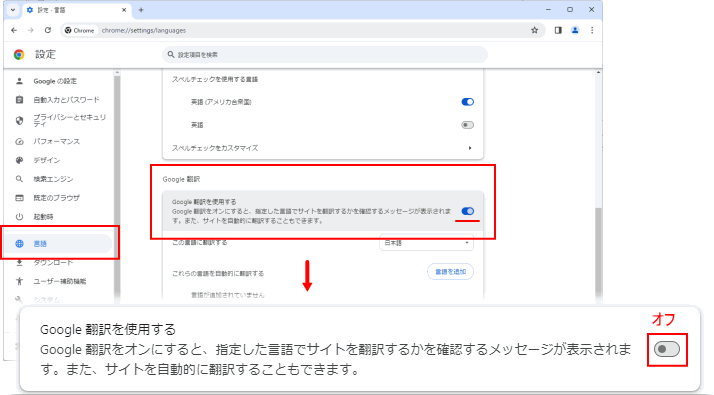The image size is (714, 395).
Task: Open the side panel icon in toolbar
Action: 558,30
